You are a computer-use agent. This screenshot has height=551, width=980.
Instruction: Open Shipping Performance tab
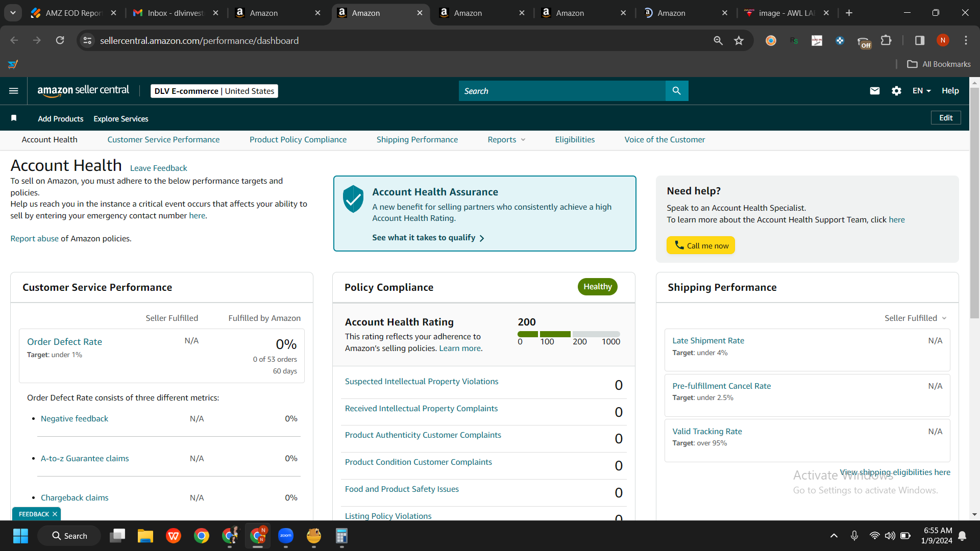[417, 140]
